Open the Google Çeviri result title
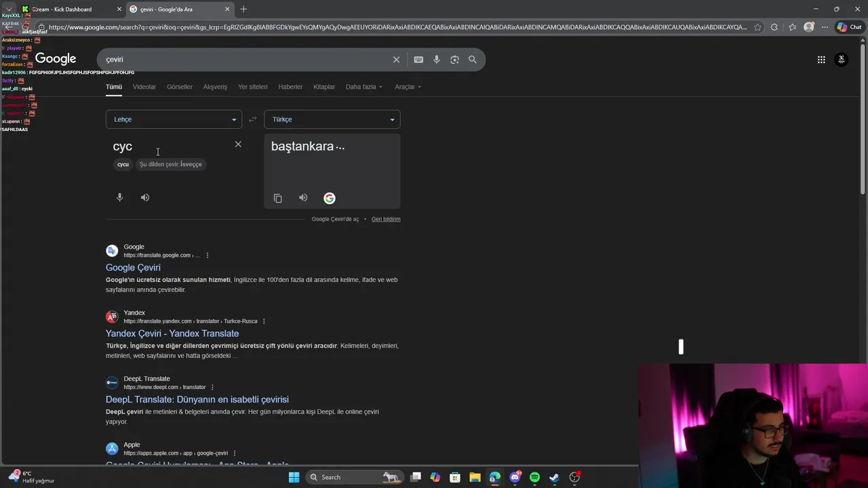The image size is (868, 488). 133,268
